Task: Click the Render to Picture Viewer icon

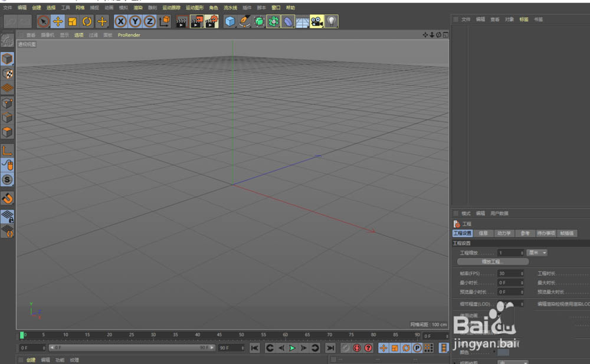Action: 196,22
